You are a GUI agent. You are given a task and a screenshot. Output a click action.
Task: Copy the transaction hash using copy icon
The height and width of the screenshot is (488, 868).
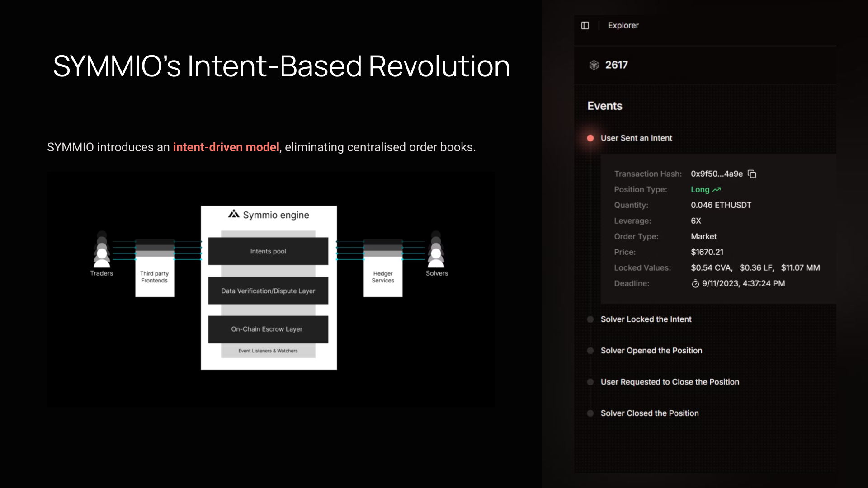pos(752,174)
